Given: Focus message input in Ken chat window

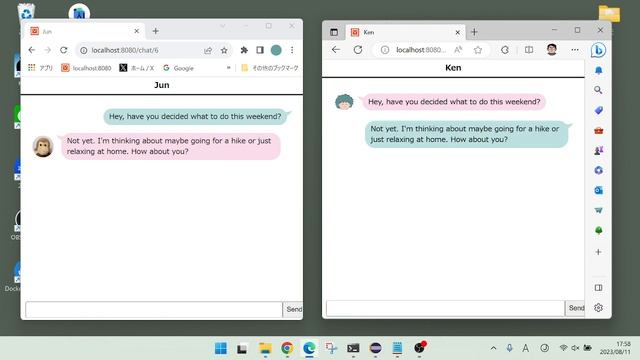Looking at the screenshot, I should pyautogui.click(x=445, y=308).
